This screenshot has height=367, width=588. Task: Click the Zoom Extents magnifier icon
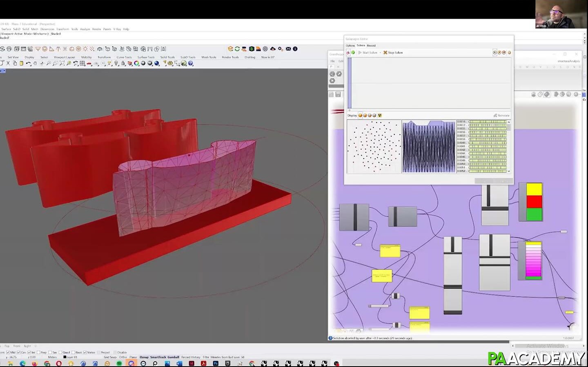(62, 63)
